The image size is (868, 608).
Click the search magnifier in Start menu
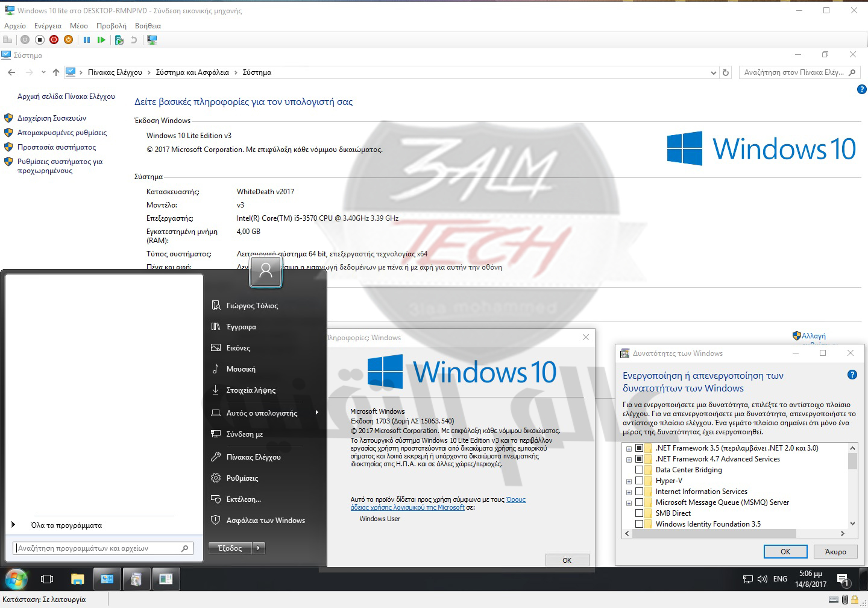(185, 548)
